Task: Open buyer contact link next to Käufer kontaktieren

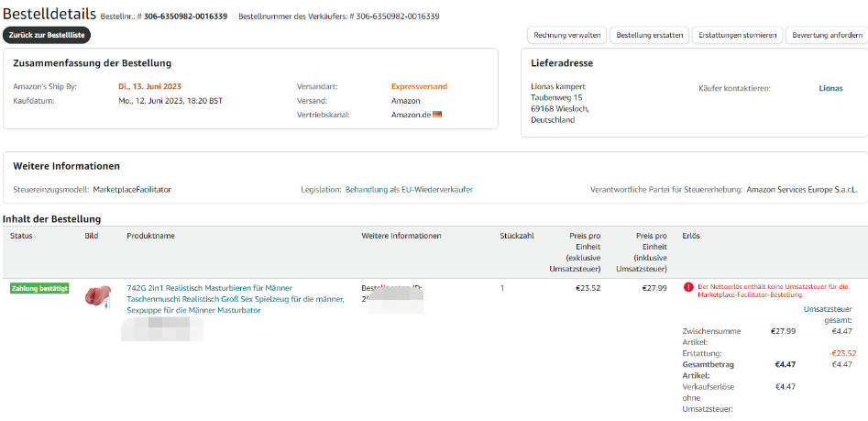Action: 830,89
